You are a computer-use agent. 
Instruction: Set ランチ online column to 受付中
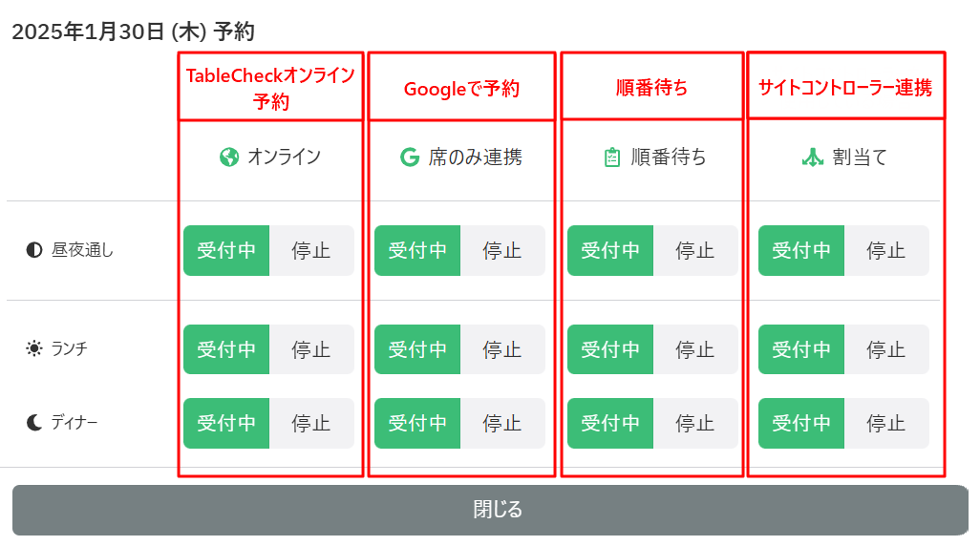tap(226, 349)
